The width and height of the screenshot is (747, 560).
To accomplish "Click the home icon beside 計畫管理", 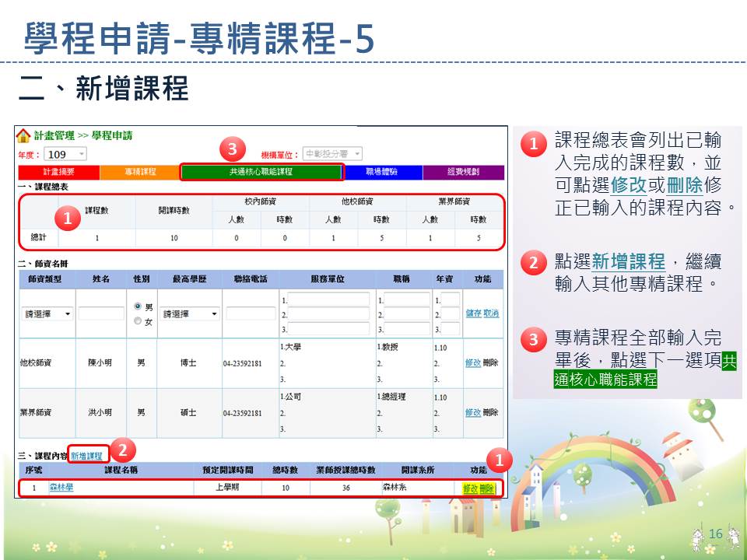I will [x=24, y=136].
